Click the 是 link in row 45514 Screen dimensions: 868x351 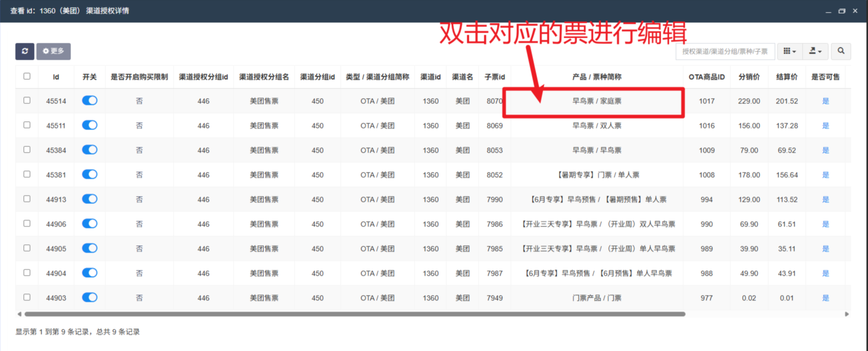pos(825,101)
